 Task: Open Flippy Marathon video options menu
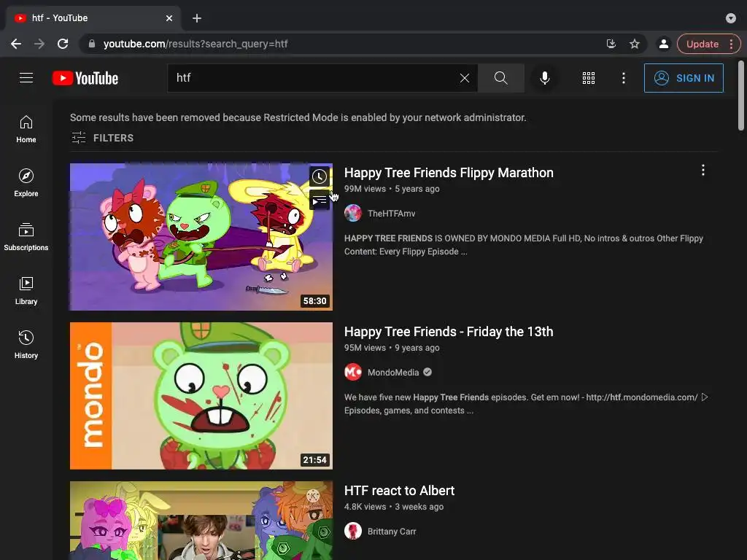(x=703, y=171)
